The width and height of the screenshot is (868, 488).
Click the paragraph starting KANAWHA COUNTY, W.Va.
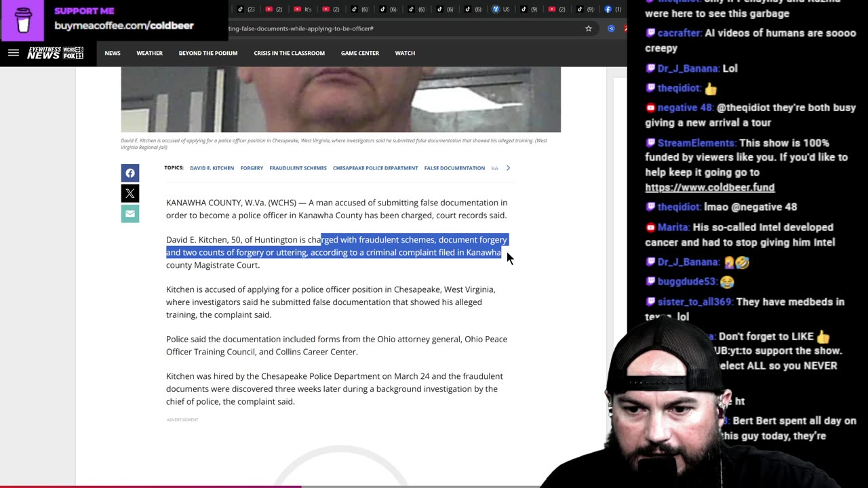click(336, 209)
